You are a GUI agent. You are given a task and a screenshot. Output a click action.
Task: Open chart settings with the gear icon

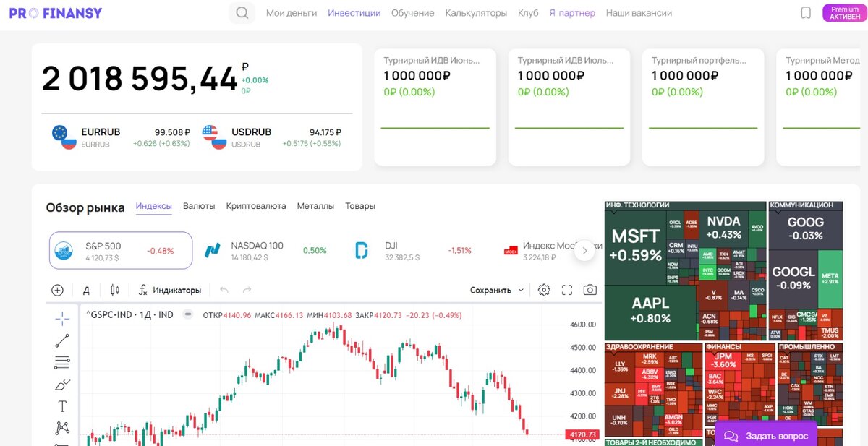click(545, 289)
